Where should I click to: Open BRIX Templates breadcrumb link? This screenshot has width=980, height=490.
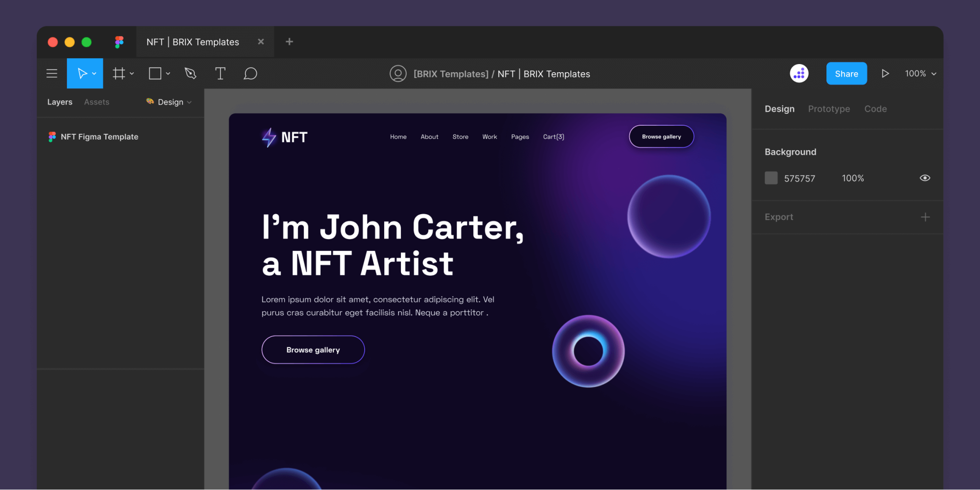[450, 74]
